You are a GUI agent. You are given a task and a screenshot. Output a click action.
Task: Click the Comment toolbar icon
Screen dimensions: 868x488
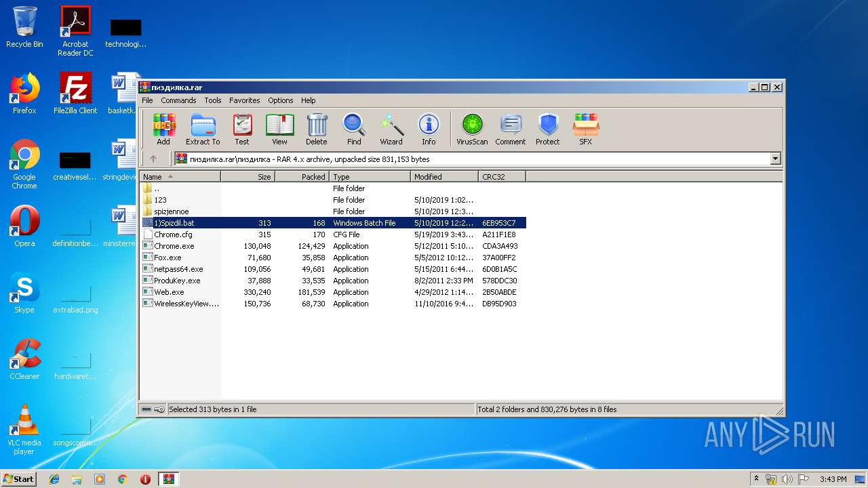click(511, 129)
